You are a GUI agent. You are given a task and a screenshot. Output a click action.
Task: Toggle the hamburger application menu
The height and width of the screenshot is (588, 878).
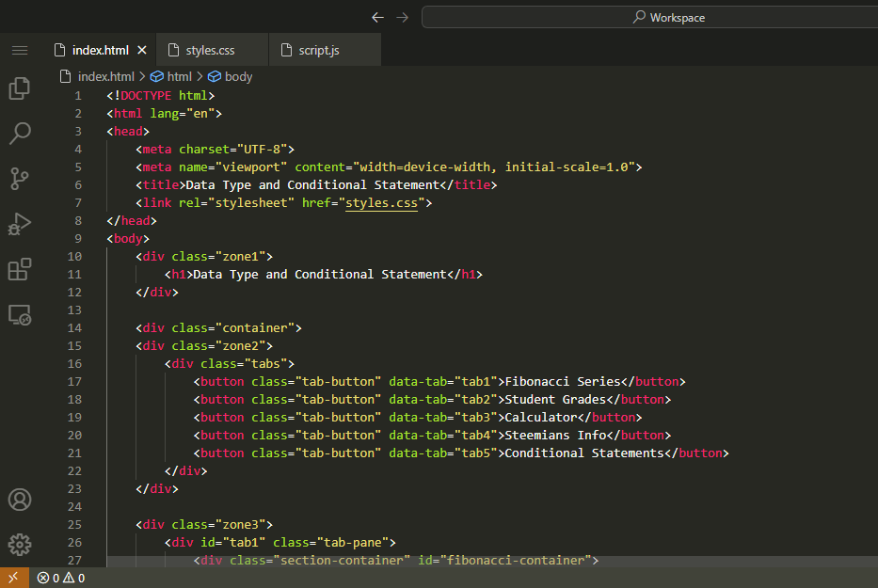pyautogui.click(x=20, y=50)
